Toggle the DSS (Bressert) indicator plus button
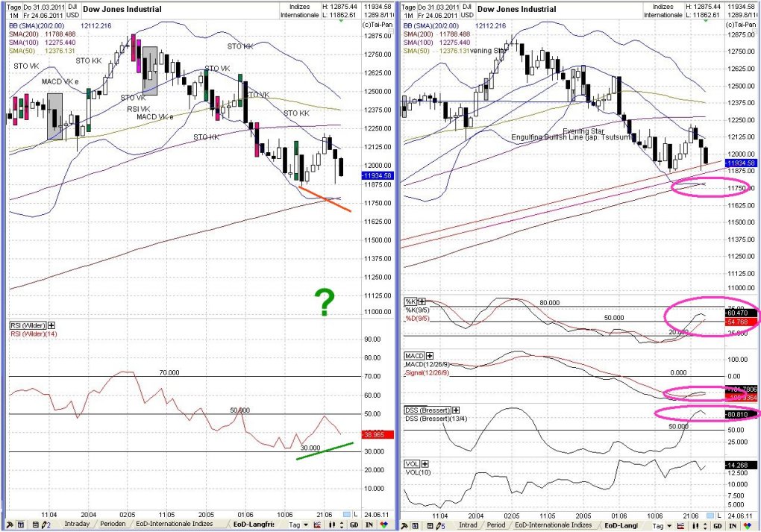This screenshot has height=532, width=761. pos(456,410)
